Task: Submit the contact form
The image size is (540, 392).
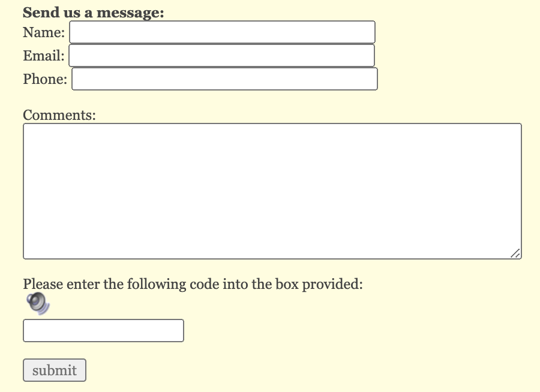Action: [x=55, y=370]
